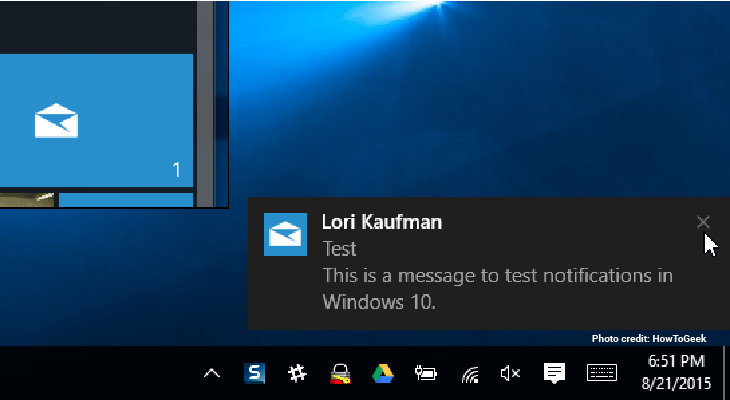Screen dimensions: 730x400
Task: Open the message body text in notification
Action: click(x=496, y=288)
